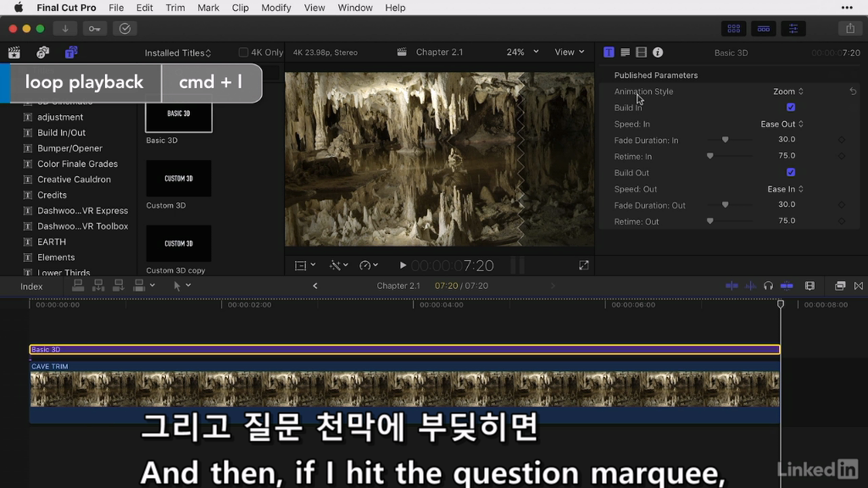Toggle video skimming in timeline
868x488 pixels.
[x=732, y=286]
